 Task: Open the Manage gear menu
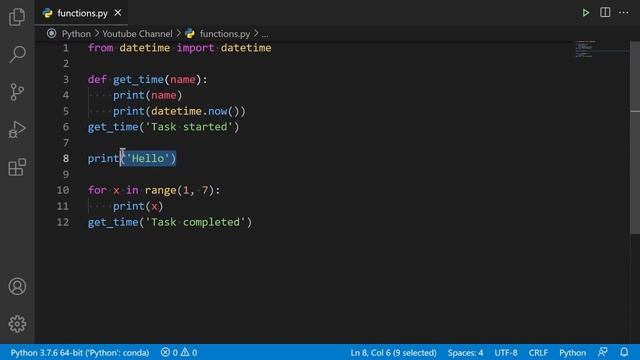17,324
